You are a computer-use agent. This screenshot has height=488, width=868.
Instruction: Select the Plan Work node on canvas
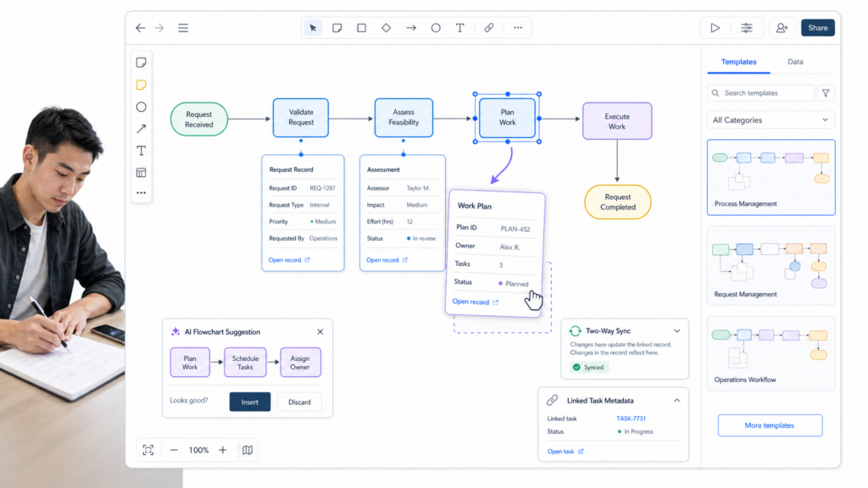click(x=507, y=117)
